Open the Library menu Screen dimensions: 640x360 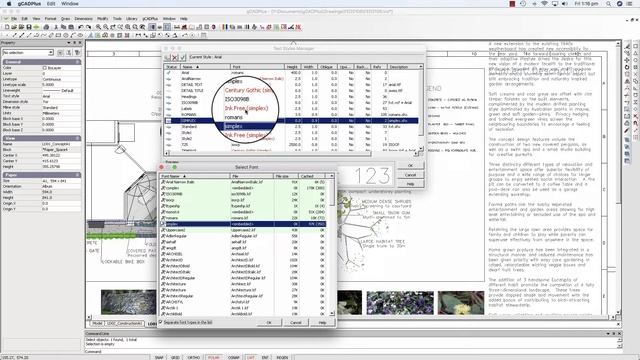pos(131,19)
